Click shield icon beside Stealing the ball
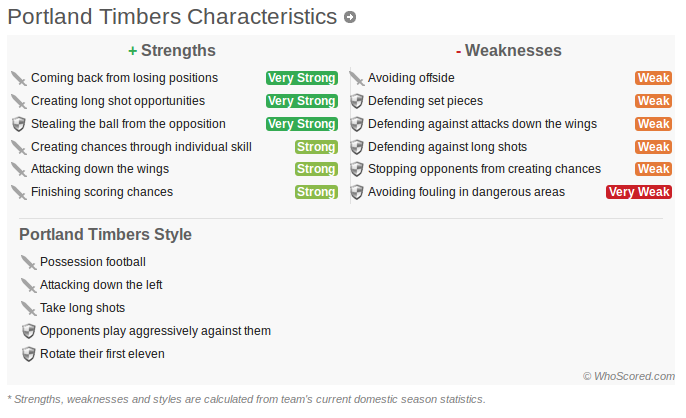The width and height of the screenshot is (686, 418). pos(19,124)
